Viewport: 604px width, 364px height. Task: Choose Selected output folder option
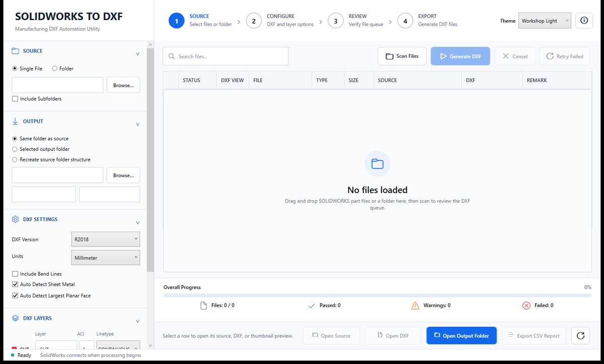(14, 149)
